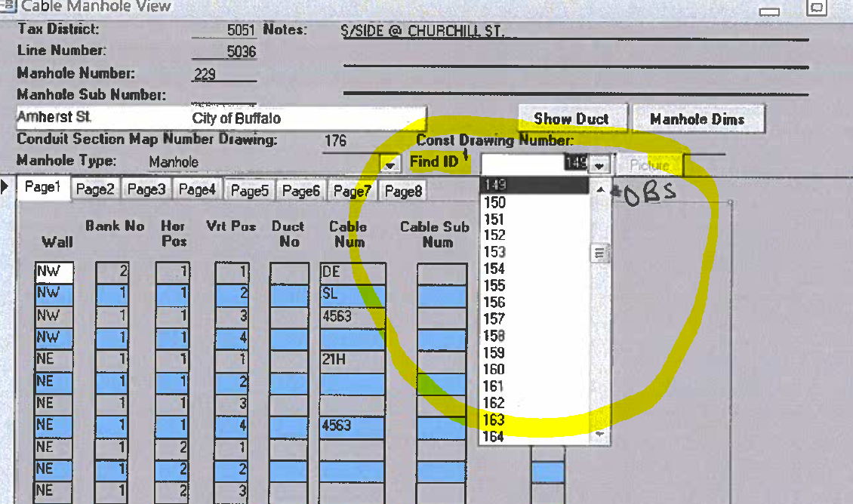Click the Manhole Number field 229
Viewport: 853px width, 504px height.
coord(223,74)
